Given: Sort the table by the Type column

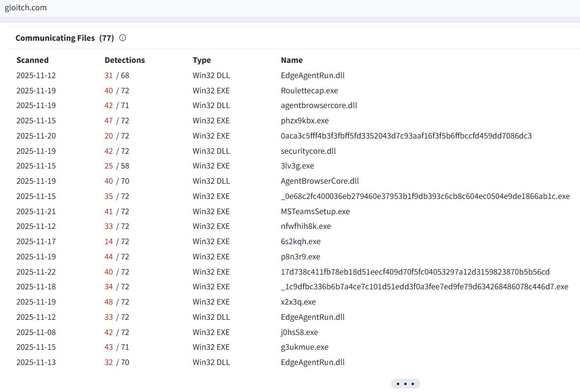Looking at the screenshot, I should 201,60.
